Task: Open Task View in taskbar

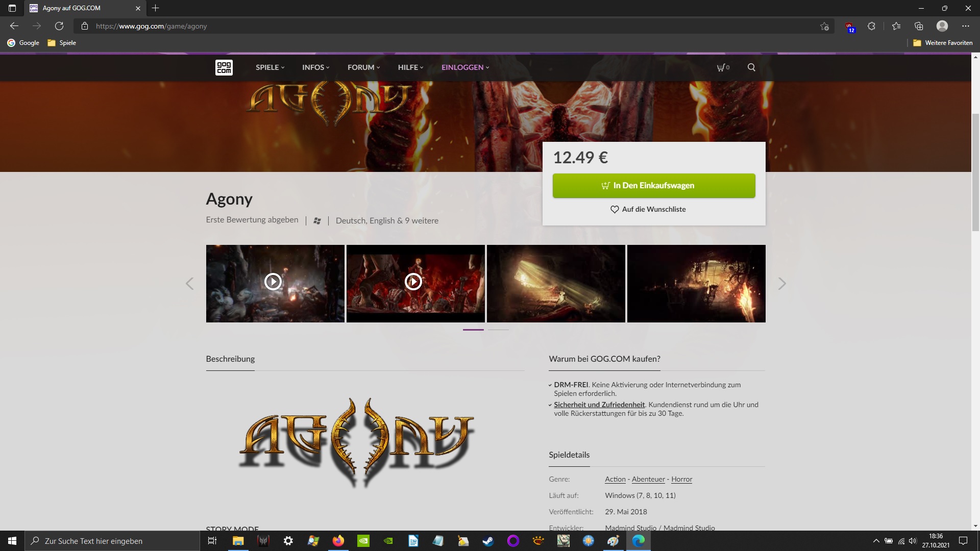Action: coord(212,541)
